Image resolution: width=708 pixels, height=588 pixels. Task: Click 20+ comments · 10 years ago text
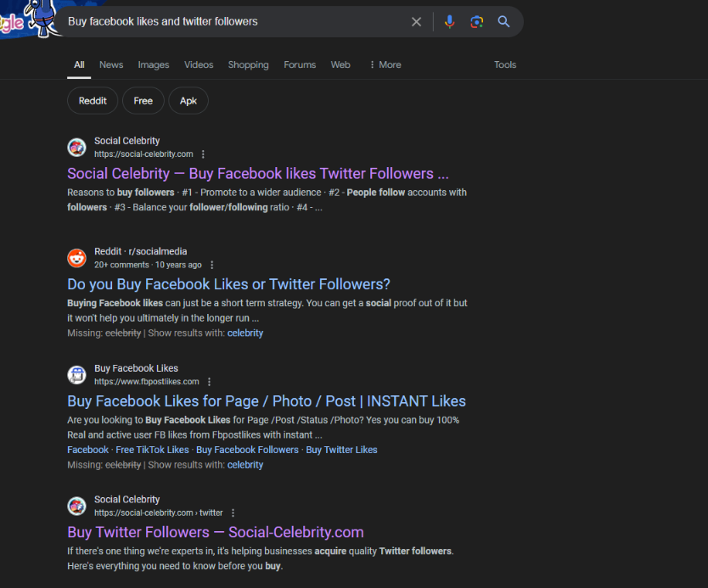point(148,265)
